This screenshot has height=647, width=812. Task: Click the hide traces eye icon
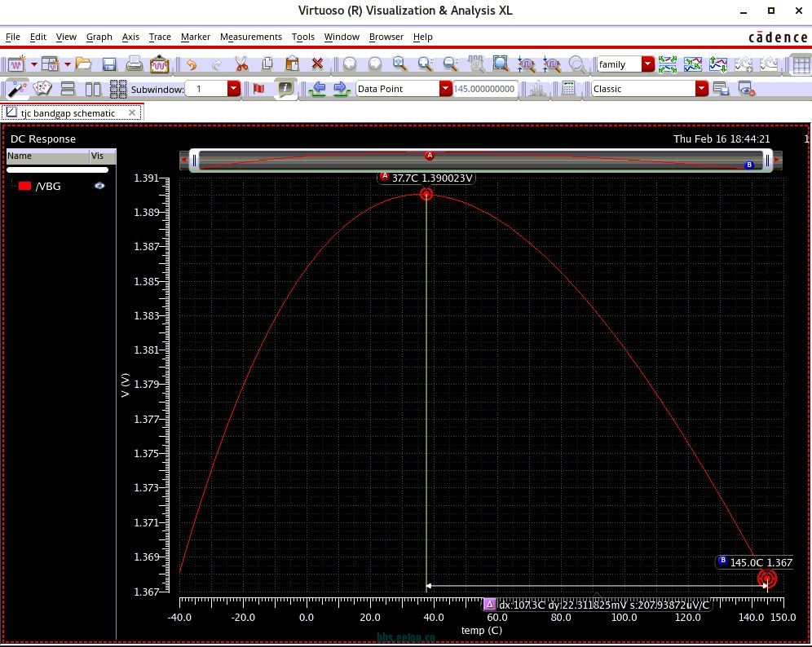746,89
